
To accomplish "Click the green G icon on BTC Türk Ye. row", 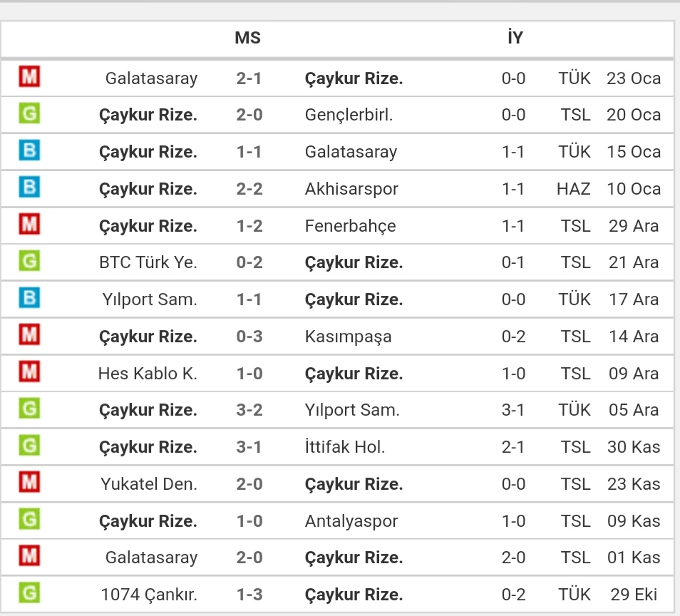I will pos(29,261).
